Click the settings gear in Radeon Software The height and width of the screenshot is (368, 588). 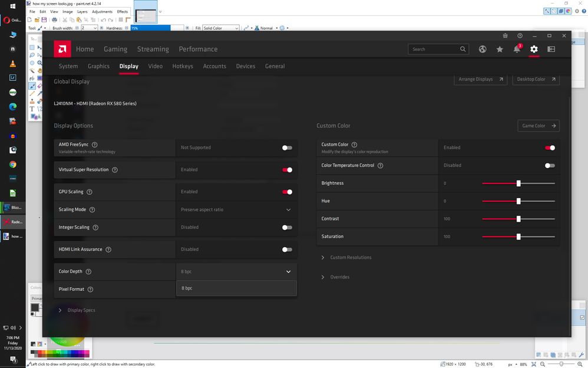pyautogui.click(x=534, y=49)
